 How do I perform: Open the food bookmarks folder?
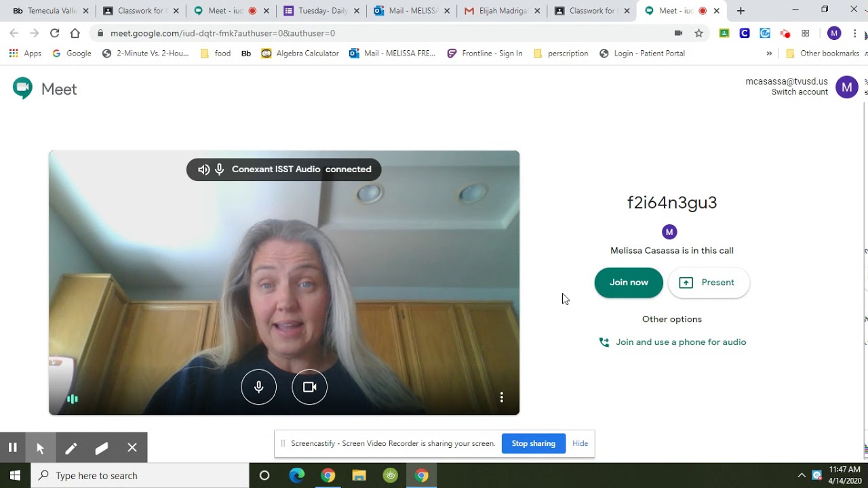(x=216, y=54)
